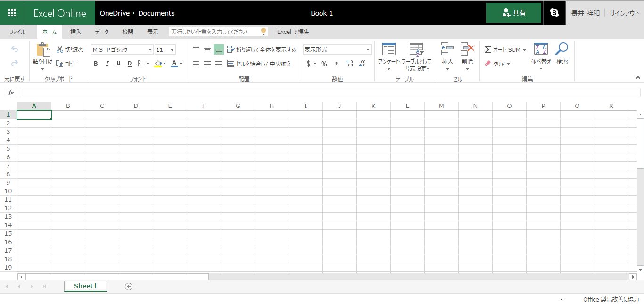644x304 pixels.
Task: Expand the fill color dropdown arrow
Action: click(165, 64)
